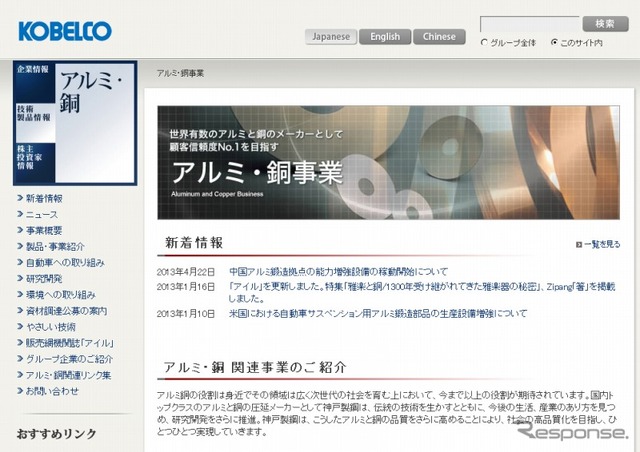
Task: Focus the site search text box
Action: click(x=529, y=24)
